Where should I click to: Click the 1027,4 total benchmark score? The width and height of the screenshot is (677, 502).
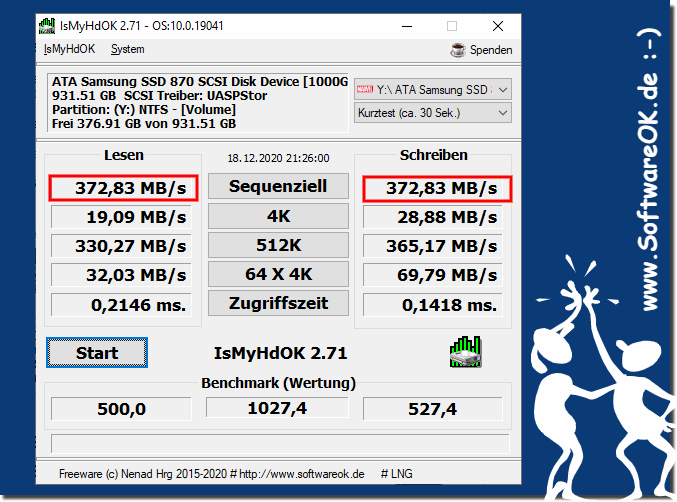[x=277, y=408]
